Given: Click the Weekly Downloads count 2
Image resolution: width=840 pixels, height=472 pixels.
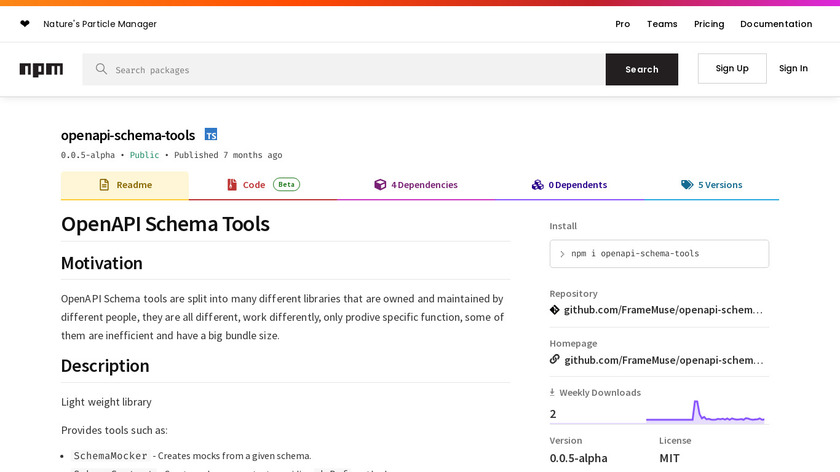Looking at the screenshot, I should click(553, 414).
